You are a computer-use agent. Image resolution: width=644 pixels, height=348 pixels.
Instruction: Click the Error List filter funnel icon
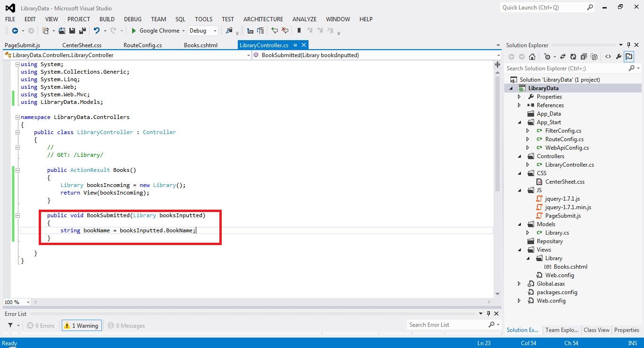coord(10,325)
